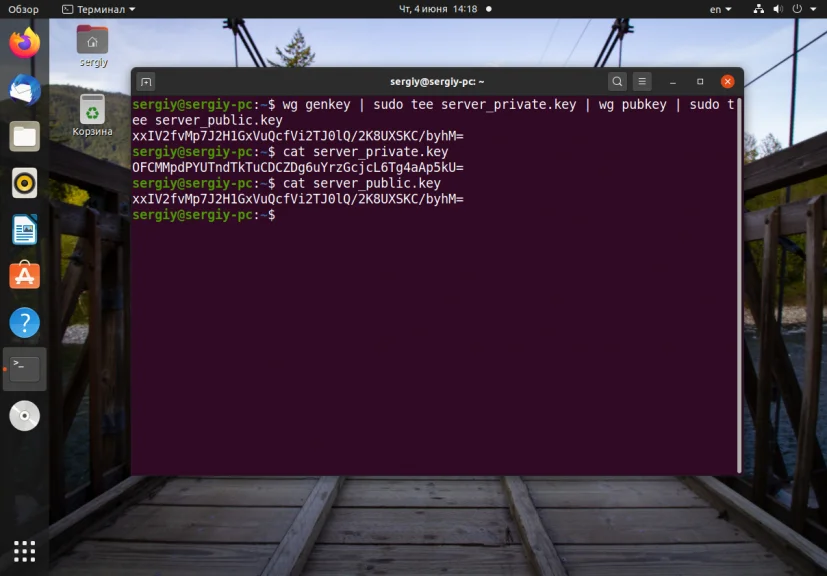The width and height of the screenshot is (827, 576).
Task: Open LibreOffice Writer from the dock
Action: [x=24, y=229]
